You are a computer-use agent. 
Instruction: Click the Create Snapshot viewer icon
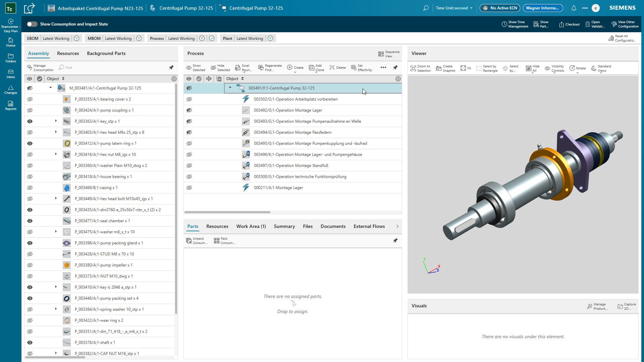click(439, 68)
